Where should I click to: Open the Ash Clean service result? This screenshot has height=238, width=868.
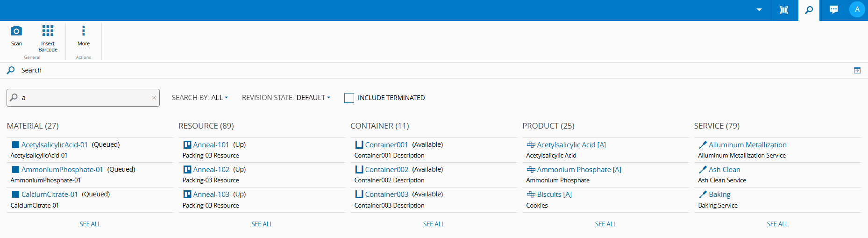click(724, 170)
